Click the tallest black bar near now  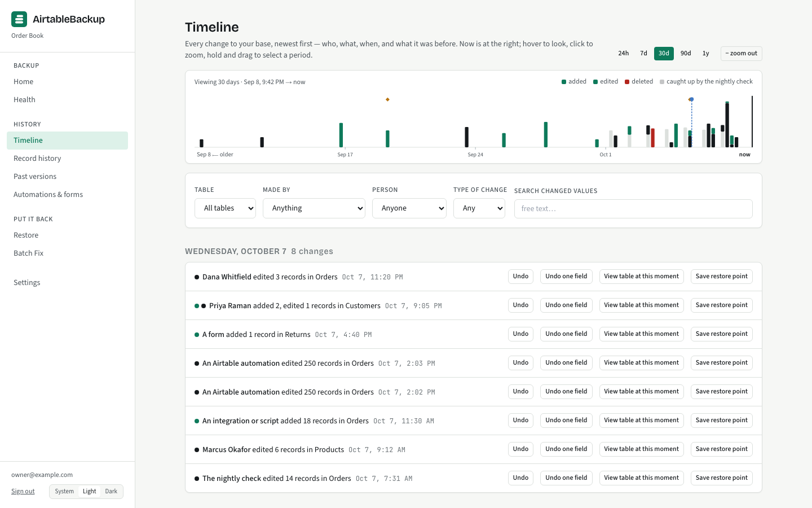click(x=727, y=125)
